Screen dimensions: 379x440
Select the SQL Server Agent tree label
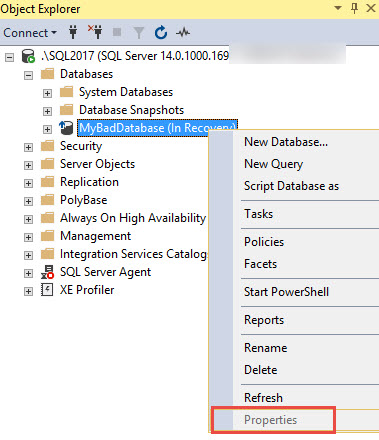(x=105, y=272)
